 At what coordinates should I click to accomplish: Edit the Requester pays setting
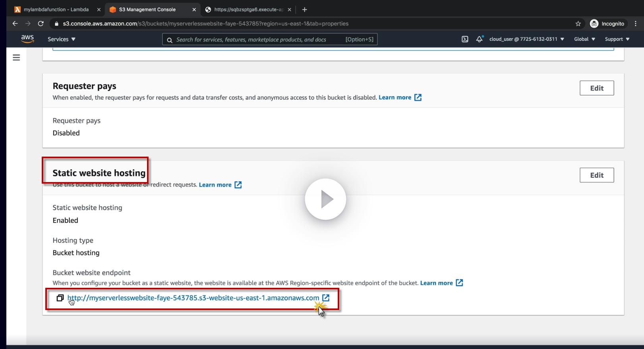[x=597, y=88]
